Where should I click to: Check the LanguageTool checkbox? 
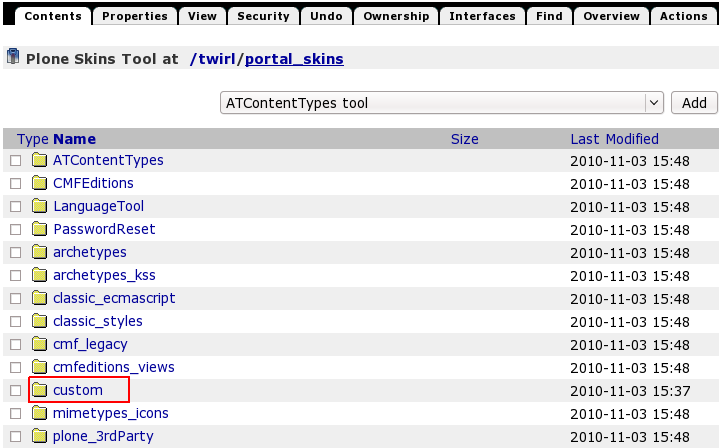(16, 206)
